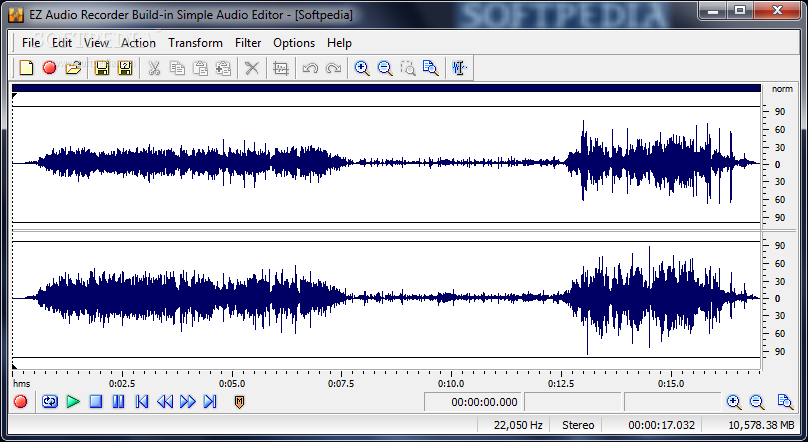Click the 00:00:00.000 position field
The width and height of the screenshot is (808, 442).
(x=473, y=402)
